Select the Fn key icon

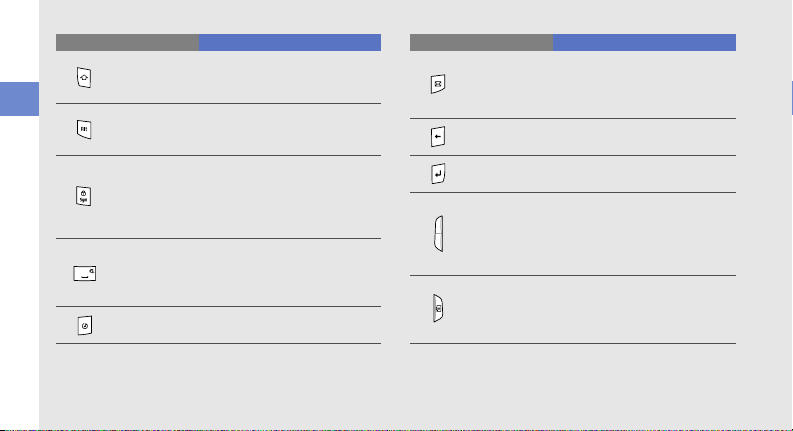pos(84,130)
